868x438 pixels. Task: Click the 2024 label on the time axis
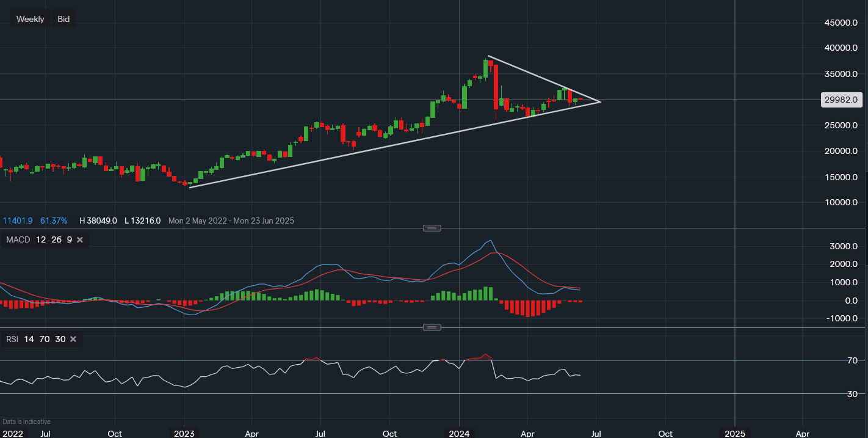tap(459, 434)
